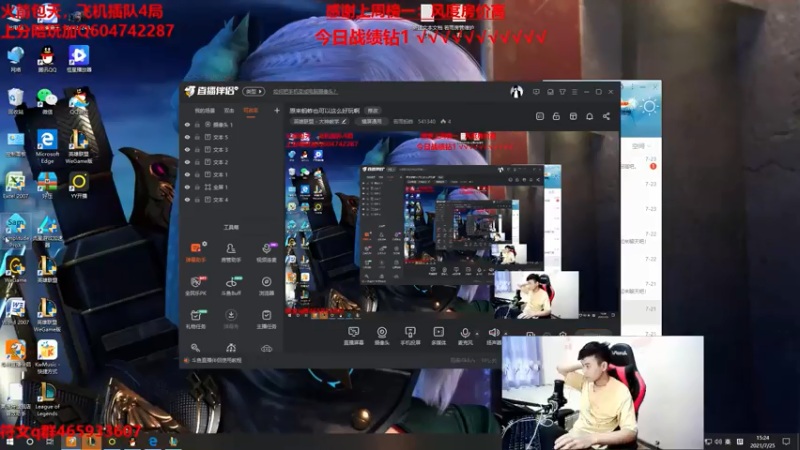Screen dimensions: 800x450
Task: Switch to the middle scene tab
Action: click(229, 111)
